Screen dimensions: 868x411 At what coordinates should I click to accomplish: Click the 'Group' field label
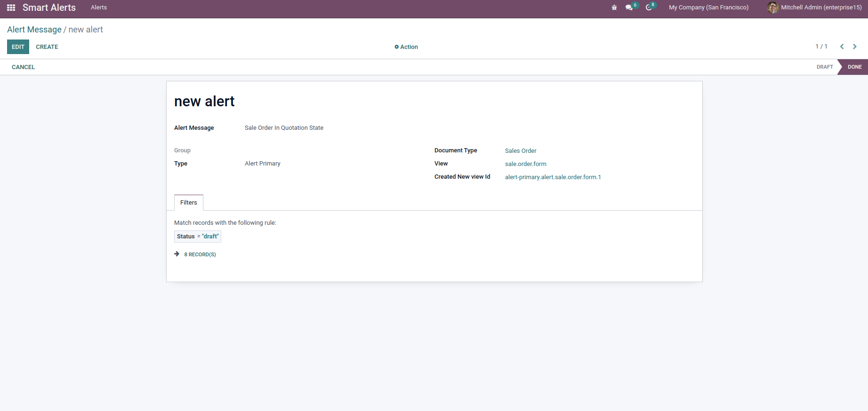pos(182,150)
